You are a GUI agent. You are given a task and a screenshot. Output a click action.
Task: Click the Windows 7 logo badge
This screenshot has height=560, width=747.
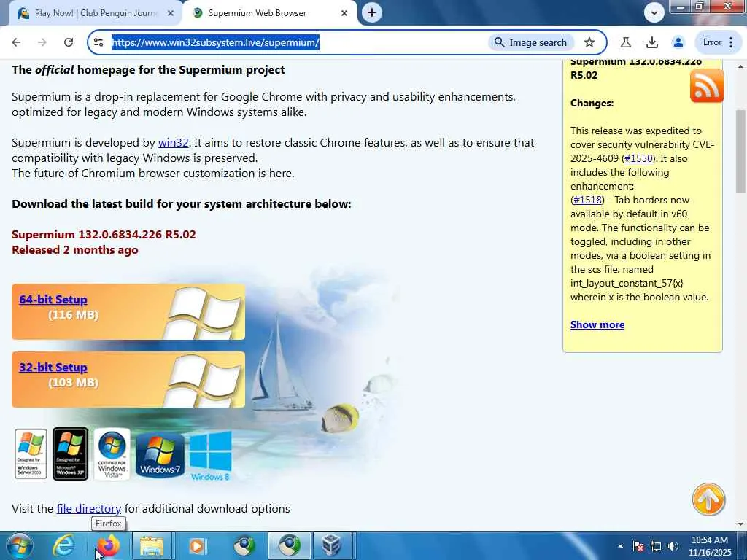coord(160,455)
